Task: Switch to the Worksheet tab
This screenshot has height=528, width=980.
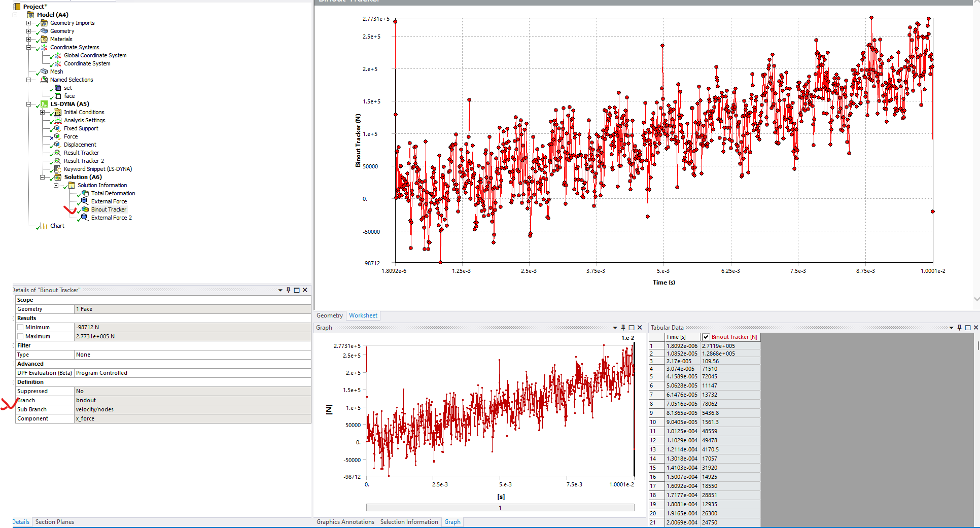Action: click(x=363, y=315)
